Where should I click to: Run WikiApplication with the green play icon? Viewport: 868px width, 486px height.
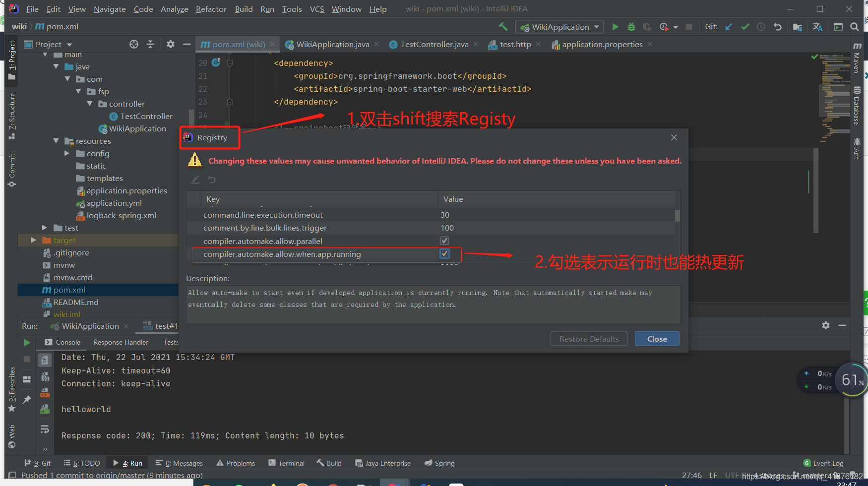(x=615, y=27)
